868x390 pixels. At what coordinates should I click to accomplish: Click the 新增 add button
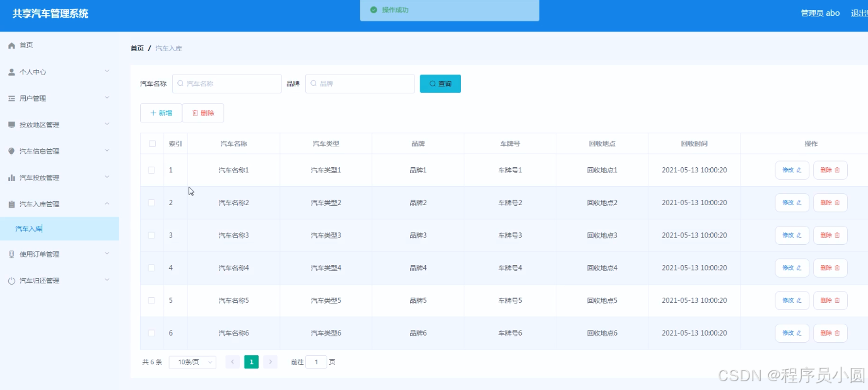[x=161, y=112]
